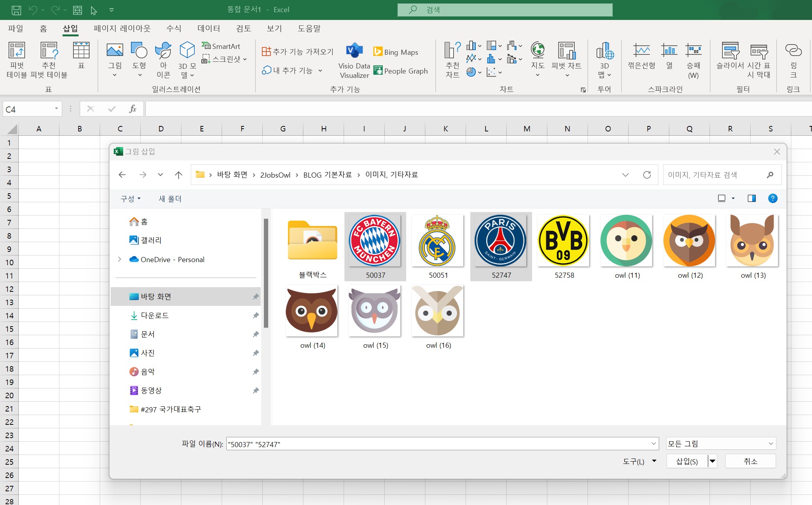812x505 pixels.
Task: Toggle the preview pane button
Action: point(751,198)
